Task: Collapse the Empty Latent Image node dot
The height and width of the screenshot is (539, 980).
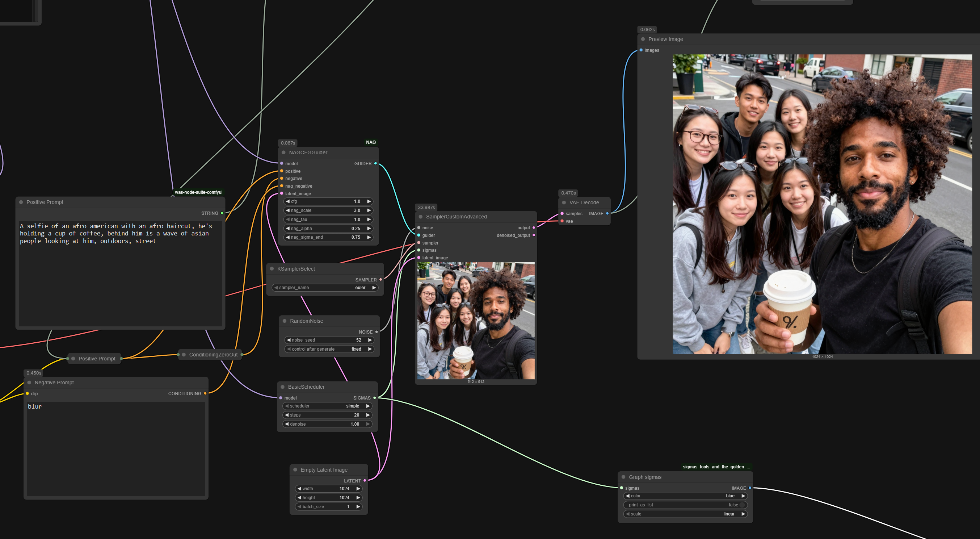Action: point(295,470)
